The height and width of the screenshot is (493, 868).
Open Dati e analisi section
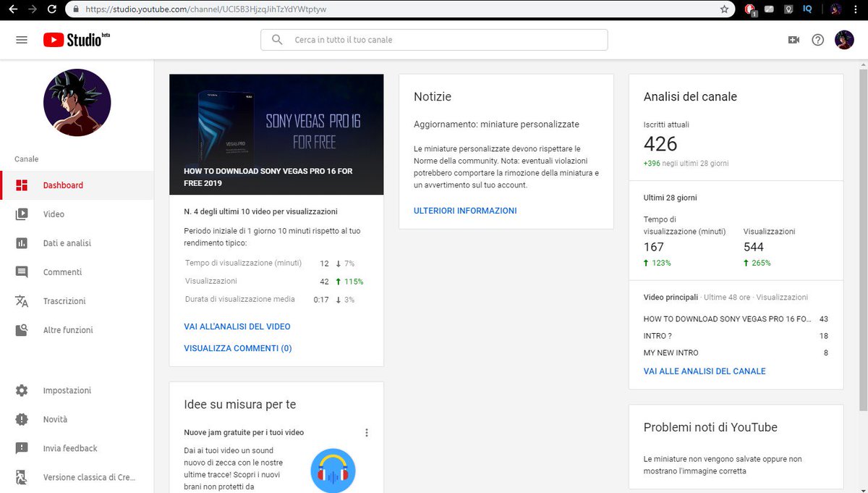[77, 243]
